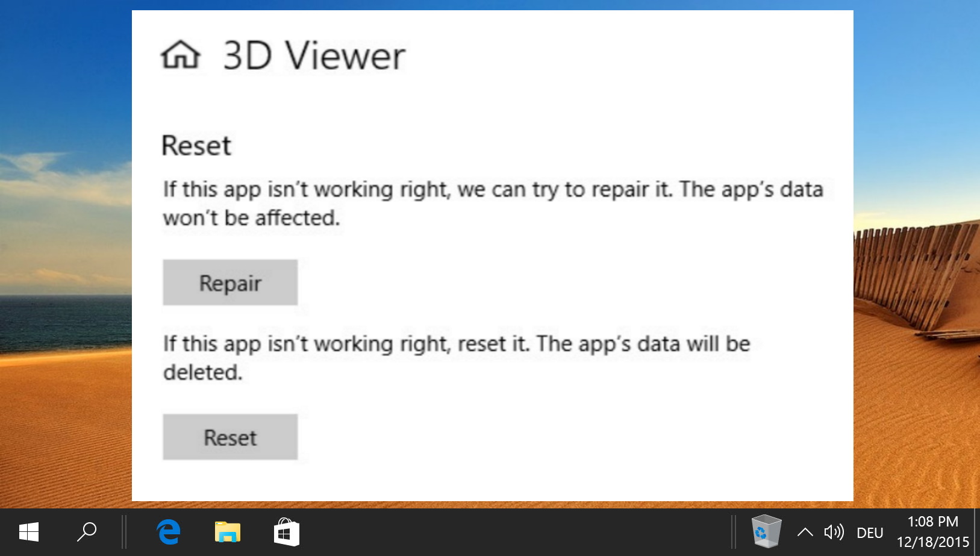Image resolution: width=980 pixels, height=556 pixels.
Task: Click the 3D Viewer page title
Action: pyautogui.click(x=314, y=55)
